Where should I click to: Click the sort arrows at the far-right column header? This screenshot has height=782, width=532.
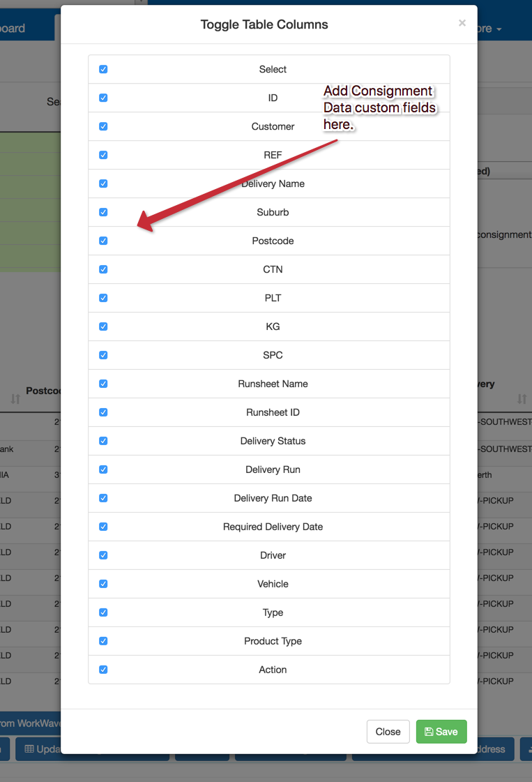(522, 399)
